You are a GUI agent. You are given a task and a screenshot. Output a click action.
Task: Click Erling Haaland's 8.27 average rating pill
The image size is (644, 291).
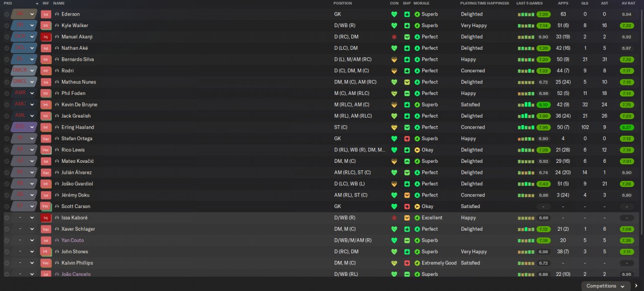tap(626, 127)
